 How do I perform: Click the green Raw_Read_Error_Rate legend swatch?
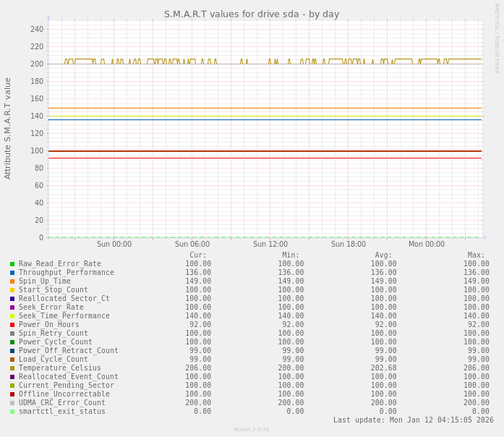(12, 264)
